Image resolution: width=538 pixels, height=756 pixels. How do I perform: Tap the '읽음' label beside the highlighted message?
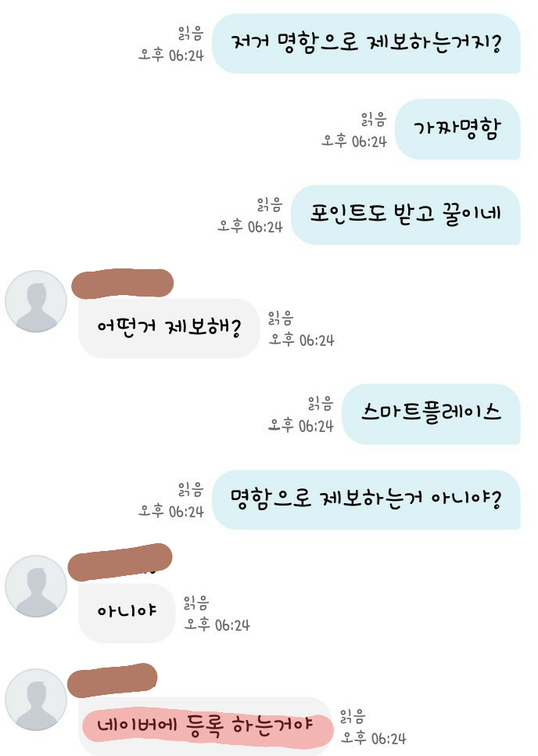pos(353,716)
